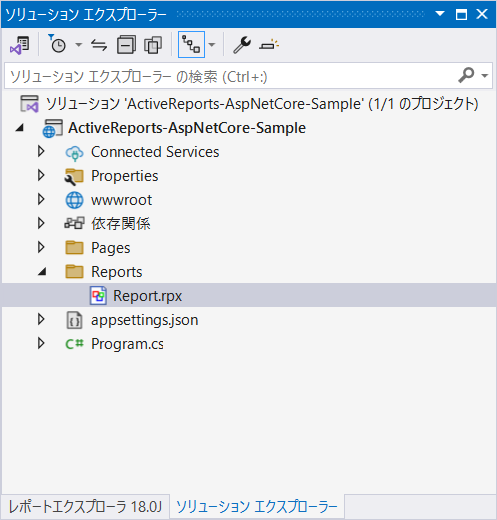Screen dimensions: 497x520
Task: Toggle Show All Files icon
Action: 153,45
